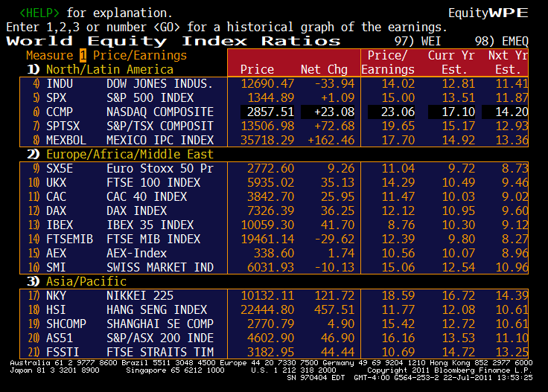Click the NIKKEI 225 index name
The width and height of the screenshot is (548, 392).
tap(140, 295)
